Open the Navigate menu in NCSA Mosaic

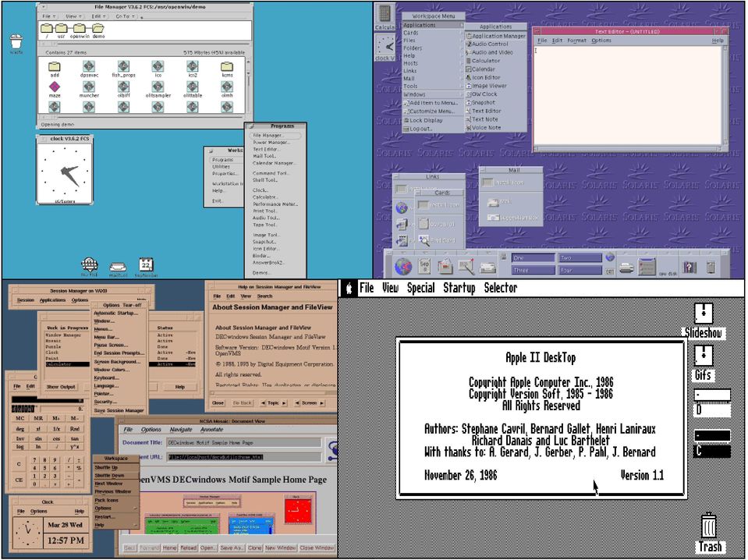click(x=181, y=429)
